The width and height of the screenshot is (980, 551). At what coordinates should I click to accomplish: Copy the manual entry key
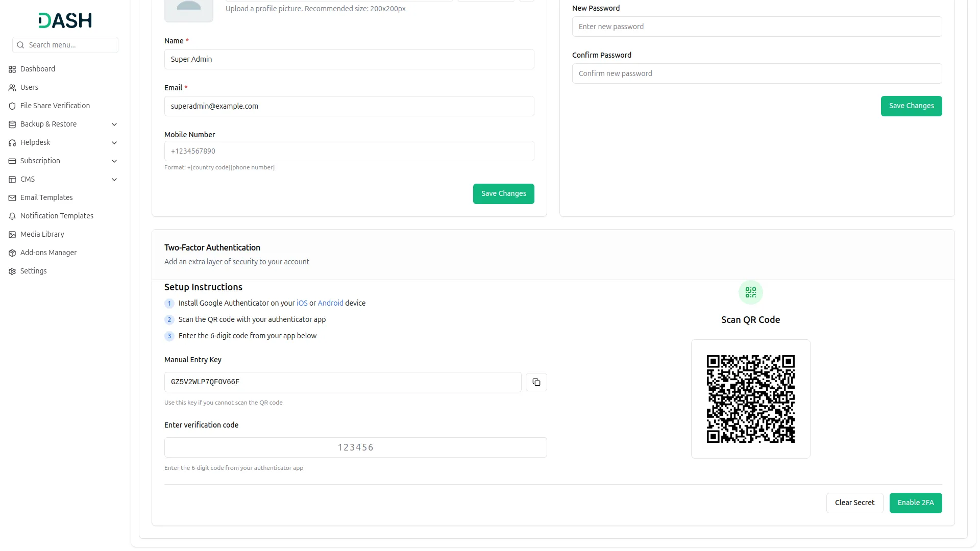pos(536,382)
